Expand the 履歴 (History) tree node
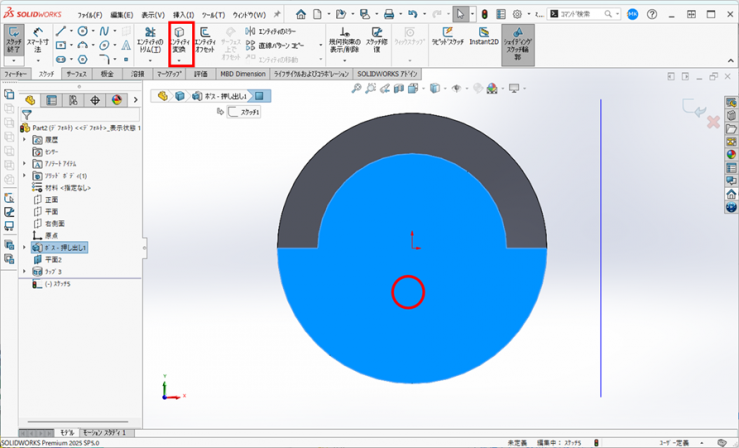The width and height of the screenshot is (739, 448). (24, 140)
